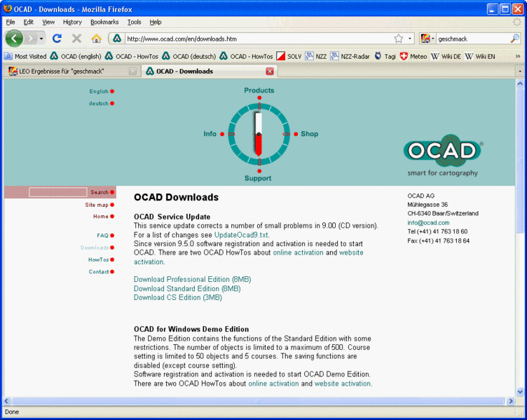
Task: Open the Wiki EN bookmark
Action: point(479,56)
